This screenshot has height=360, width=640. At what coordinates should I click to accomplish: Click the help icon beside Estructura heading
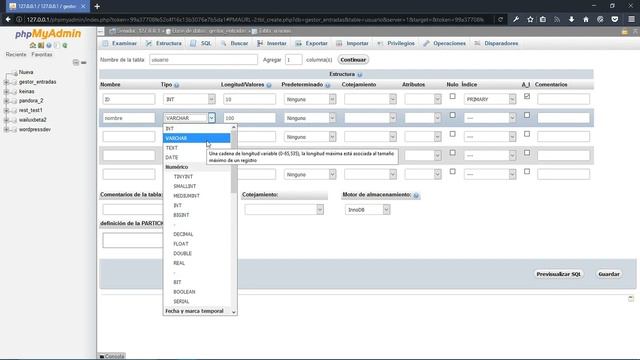tap(360, 75)
